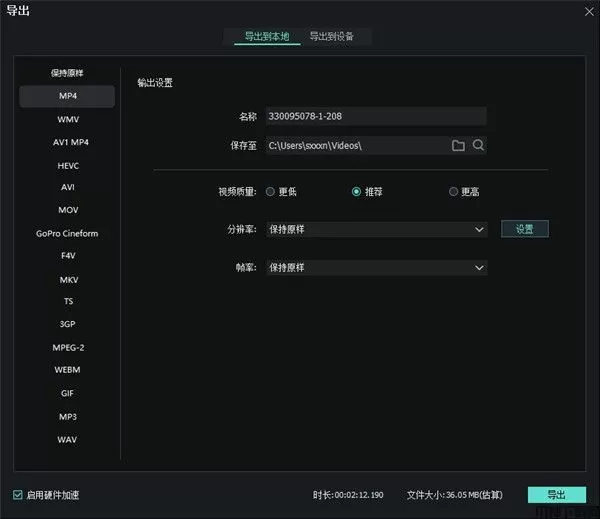The height and width of the screenshot is (519, 600).
Task: Select the AV1 MP4 format
Action: coord(71,142)
